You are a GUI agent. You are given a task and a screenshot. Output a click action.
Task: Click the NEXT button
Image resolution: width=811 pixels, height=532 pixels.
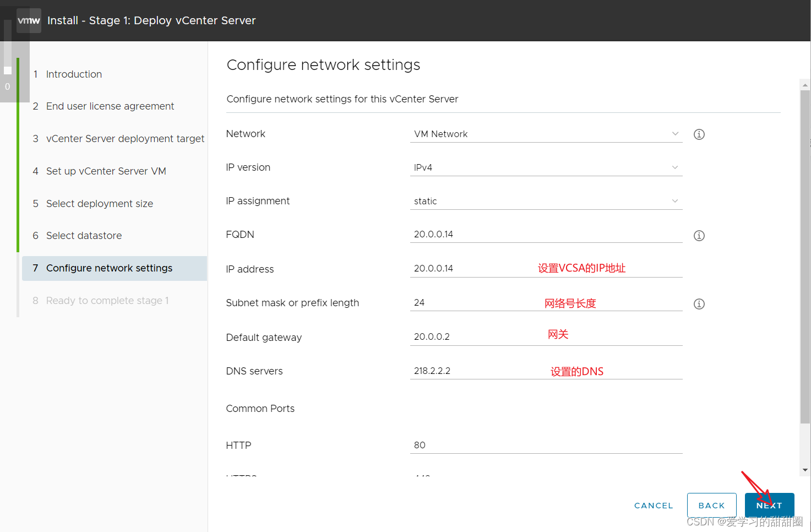(x=769, y=506)
